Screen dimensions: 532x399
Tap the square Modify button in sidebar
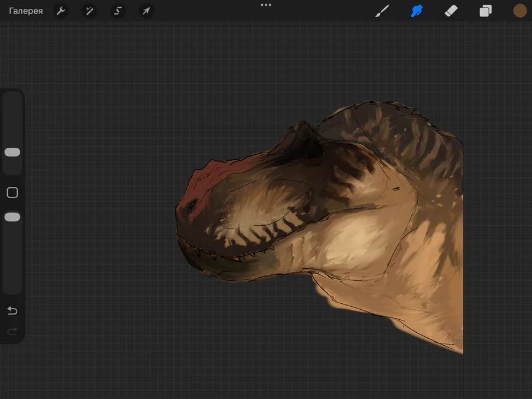tap(12, 193)
